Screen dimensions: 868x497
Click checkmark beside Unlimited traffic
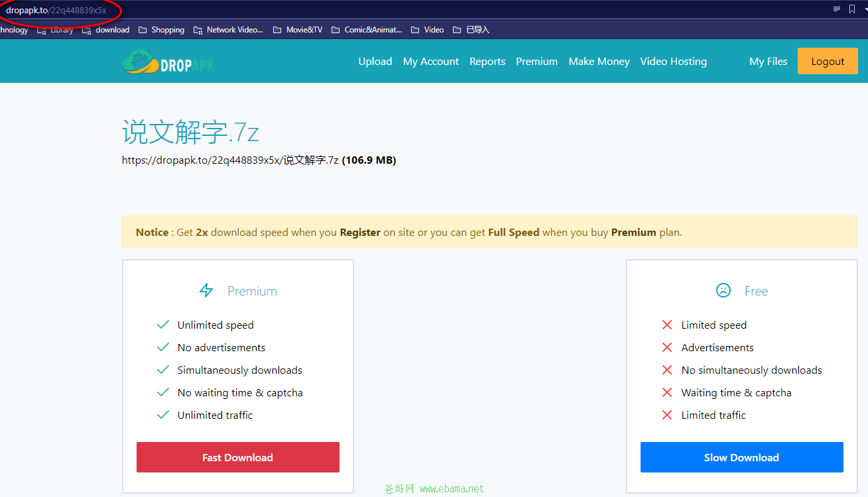click(x=163, y=415)
